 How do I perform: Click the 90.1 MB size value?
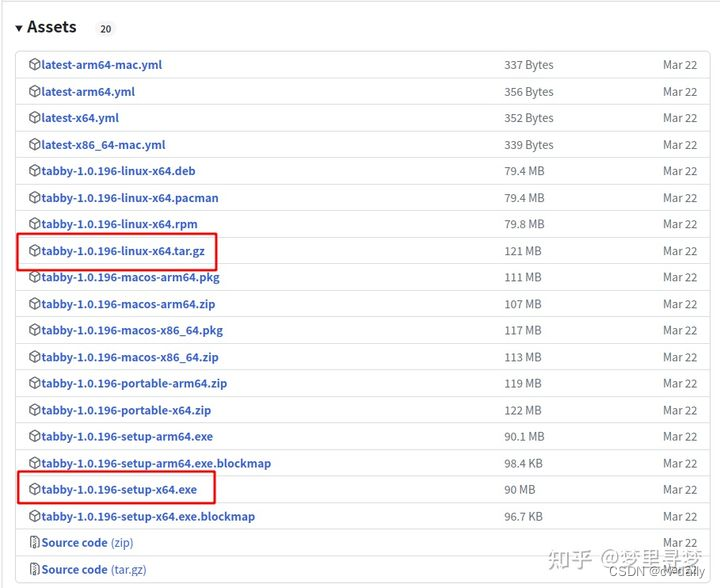pyautogui.click(x=524, y=437)
